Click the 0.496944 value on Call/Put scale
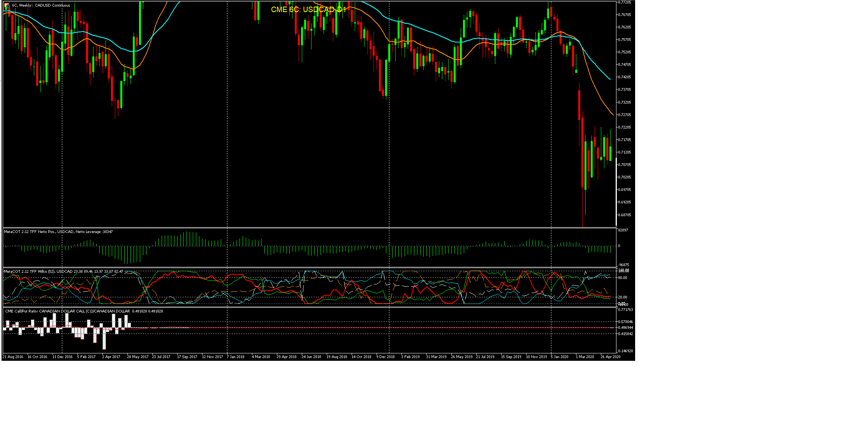This screenshot has height=436, width=868. pos(625,328)
